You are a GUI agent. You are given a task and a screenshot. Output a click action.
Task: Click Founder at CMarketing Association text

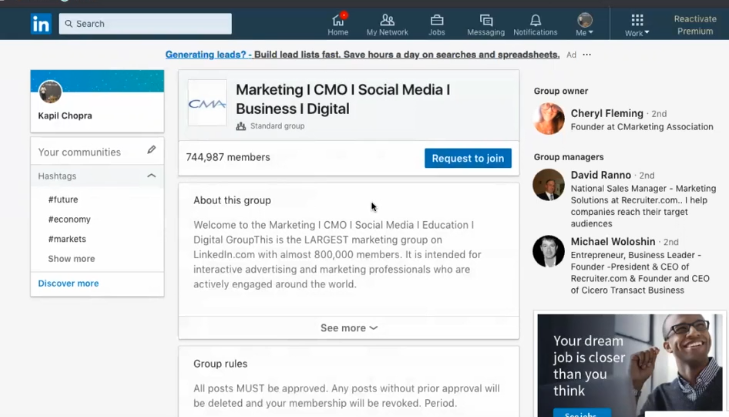click(642, 127)
